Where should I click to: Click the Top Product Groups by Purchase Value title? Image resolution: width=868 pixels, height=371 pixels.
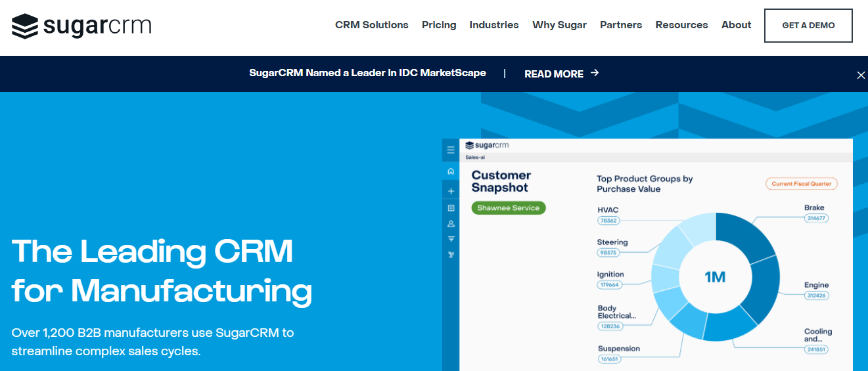point(645,184)
